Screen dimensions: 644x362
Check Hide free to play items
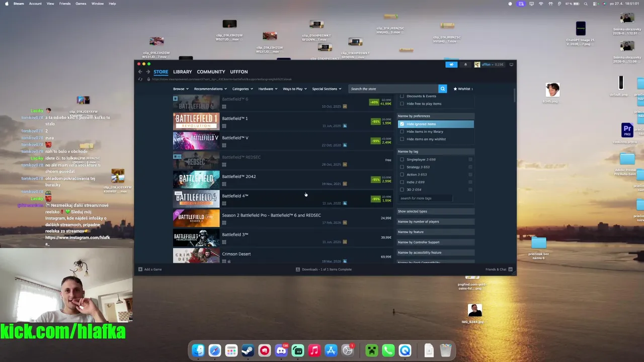click(x=402, y=104)
